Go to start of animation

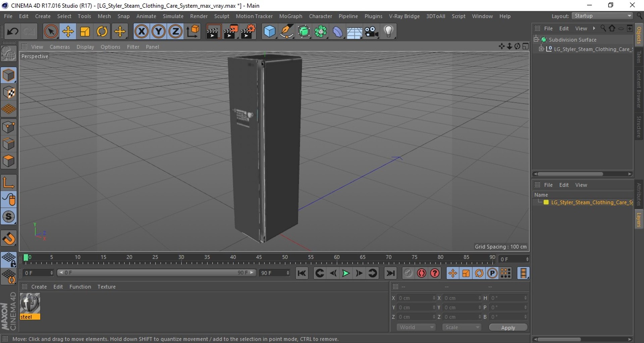[x=302, y=273]
